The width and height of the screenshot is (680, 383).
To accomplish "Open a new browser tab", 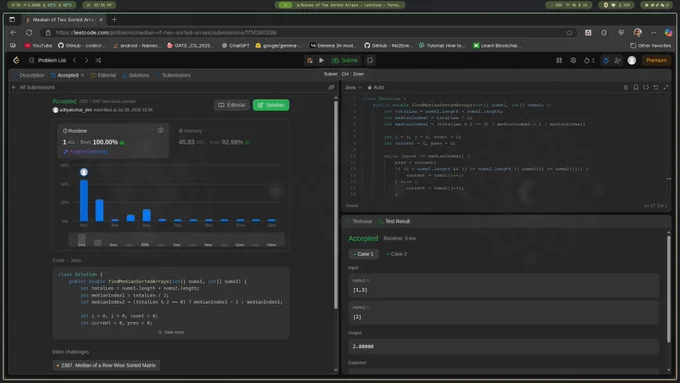I will click(114, 20).
